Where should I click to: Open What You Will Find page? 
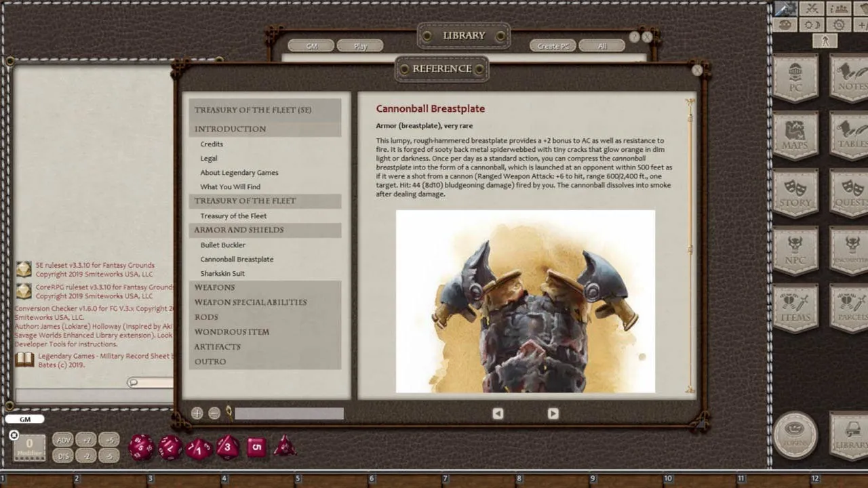pyautogui.click(x=231, y=187)
